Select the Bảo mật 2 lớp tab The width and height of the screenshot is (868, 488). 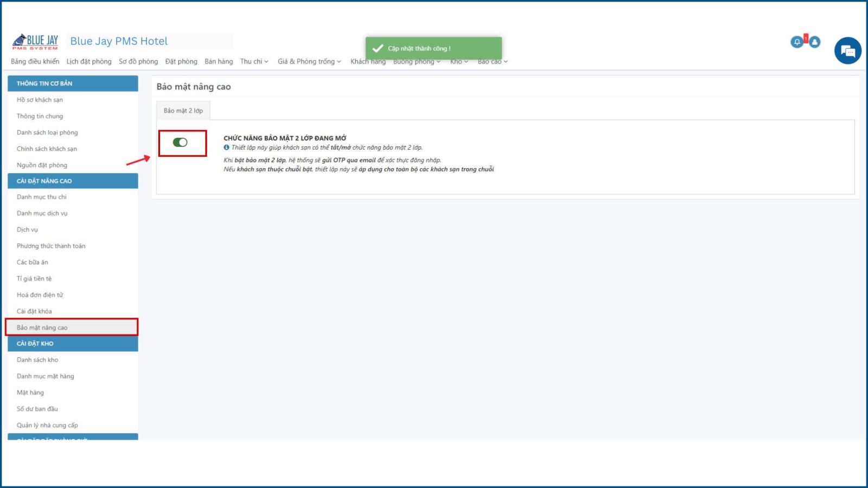click(183, 111)
